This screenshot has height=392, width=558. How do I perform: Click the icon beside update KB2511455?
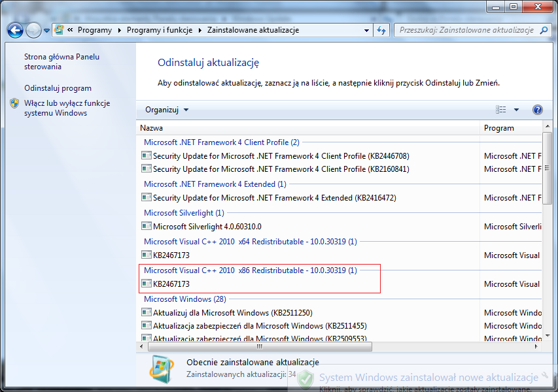click(x=147, y=326)
